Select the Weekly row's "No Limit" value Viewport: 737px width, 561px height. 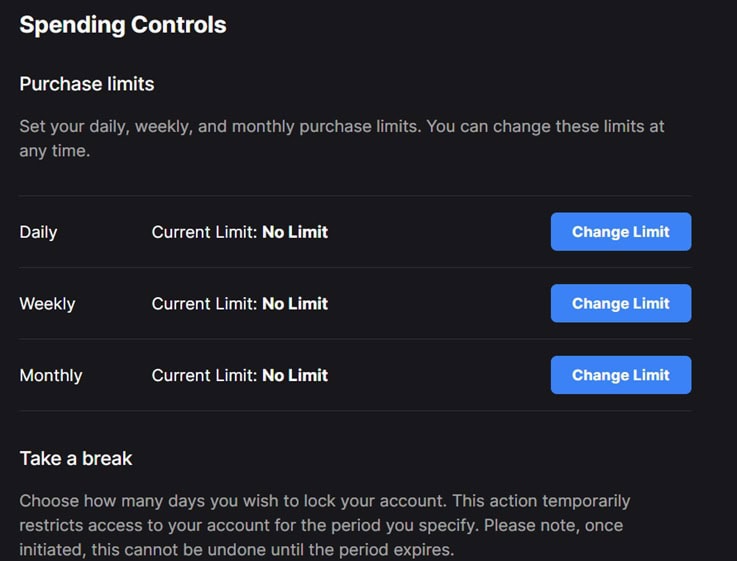pyautogui.click(x=295, y=304)
